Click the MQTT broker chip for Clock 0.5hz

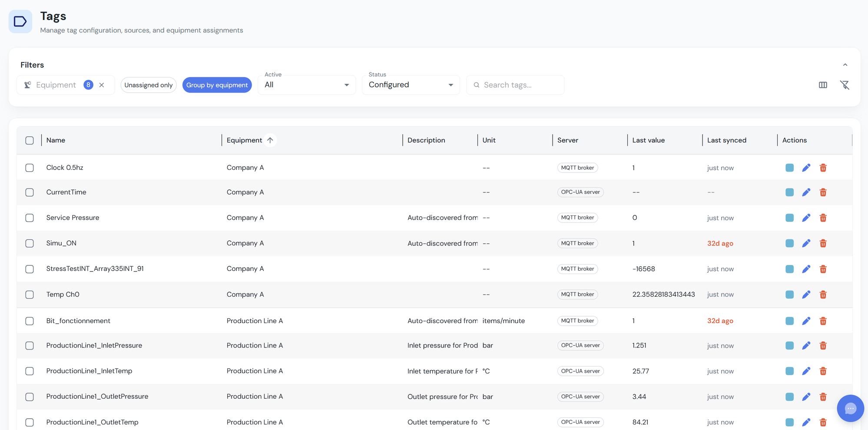click(x=577, y=168)
